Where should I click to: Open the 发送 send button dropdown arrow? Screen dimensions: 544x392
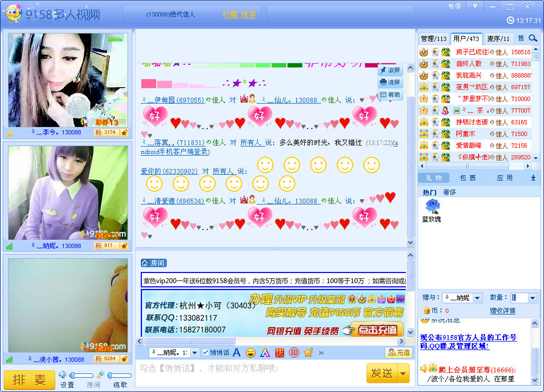tap(404, 373)
